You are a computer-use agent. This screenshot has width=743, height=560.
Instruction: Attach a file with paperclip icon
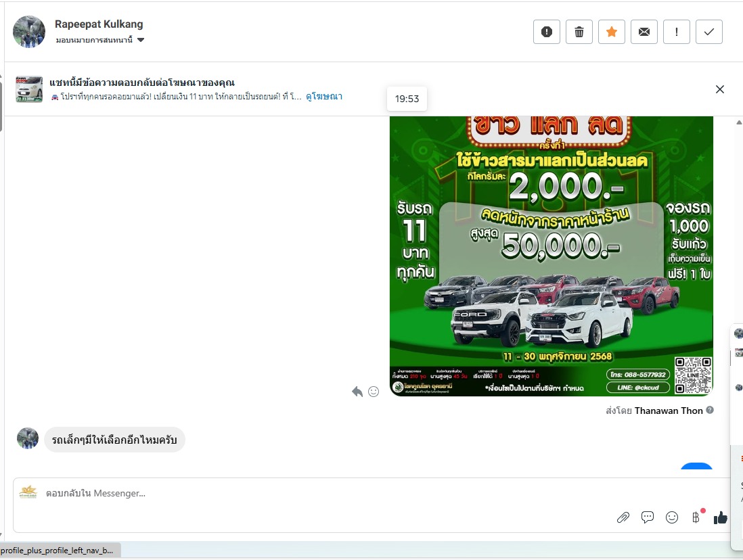(x=623, y=517)
